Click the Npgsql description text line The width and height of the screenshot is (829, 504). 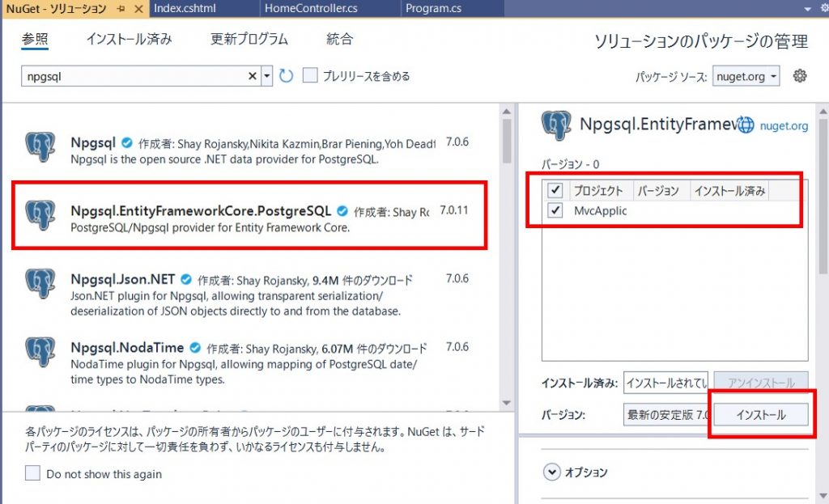click(224, 159)
